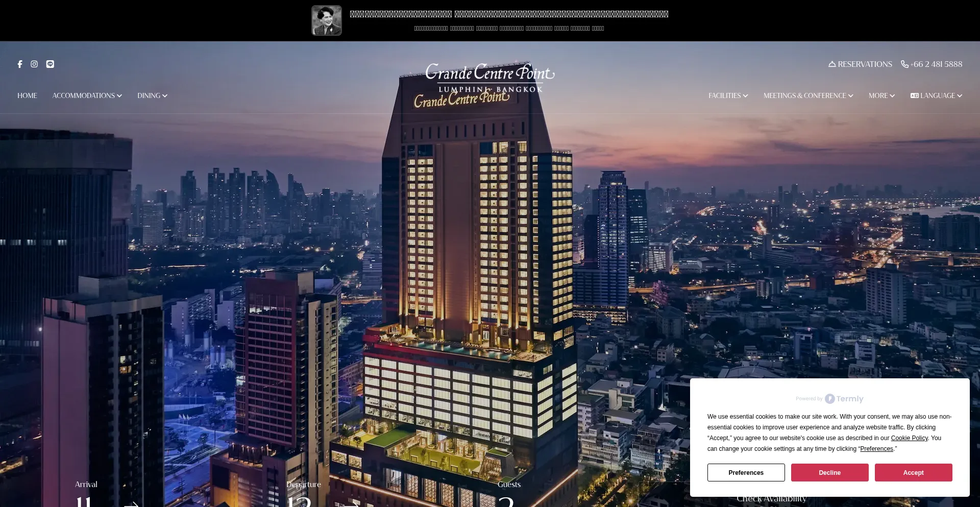Open the Instagram social icon
The height and width of the screenshot is (507, 980).
(34, 64)
